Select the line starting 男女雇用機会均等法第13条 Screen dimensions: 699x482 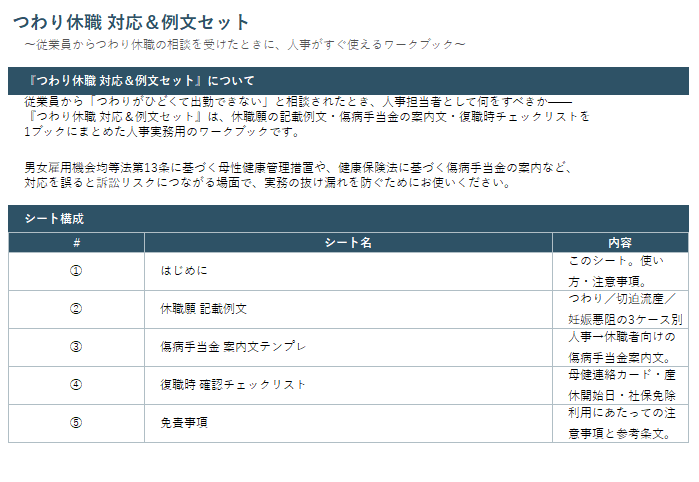tap(298, 168)
